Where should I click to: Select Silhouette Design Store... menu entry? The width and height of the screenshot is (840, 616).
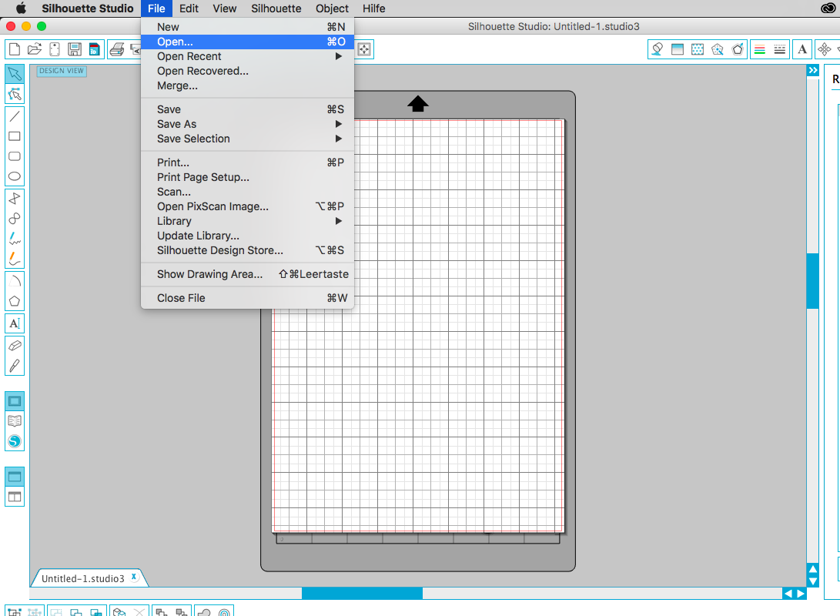pyautogui.click(x=247, y=250)
